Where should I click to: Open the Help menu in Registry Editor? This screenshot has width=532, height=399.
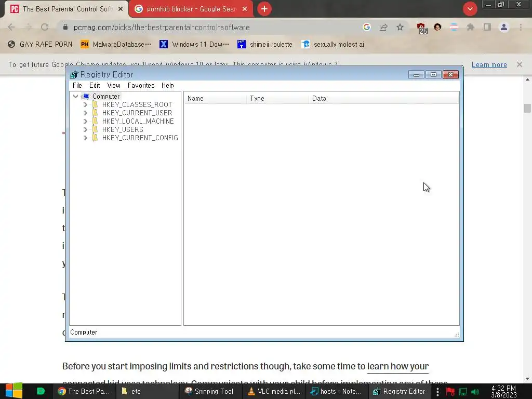(167, 86)
